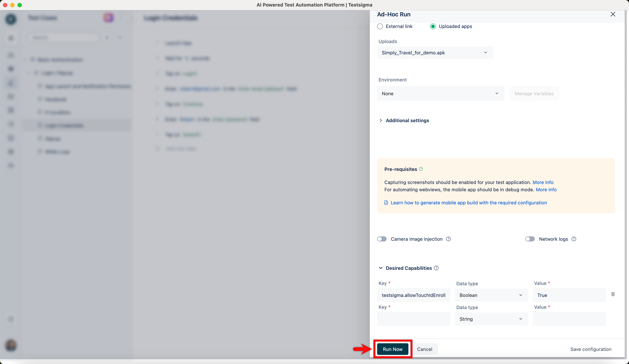The image size is (629, 364).
Task: Open the Environment dropdown showing None
Action: coord(440,93)
